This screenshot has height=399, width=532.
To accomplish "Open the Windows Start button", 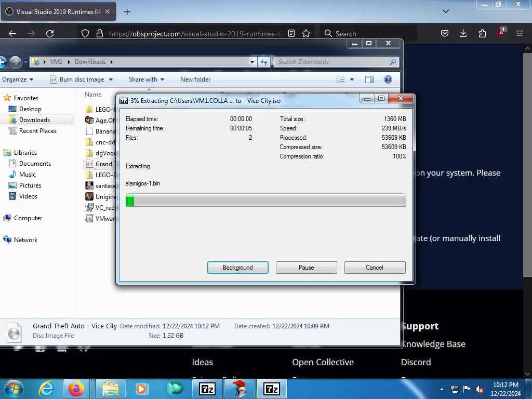I will tap(14, 389).
